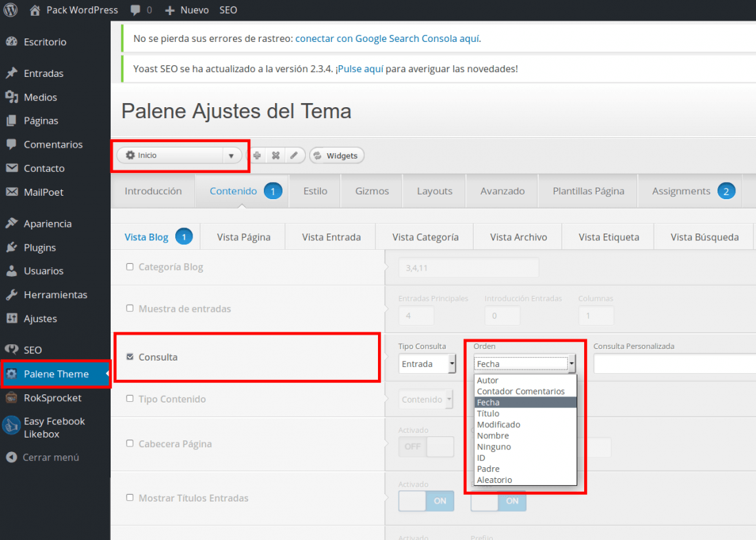Check the Categoría Blog checkbox
756x540 pixels.
[130, 267]
